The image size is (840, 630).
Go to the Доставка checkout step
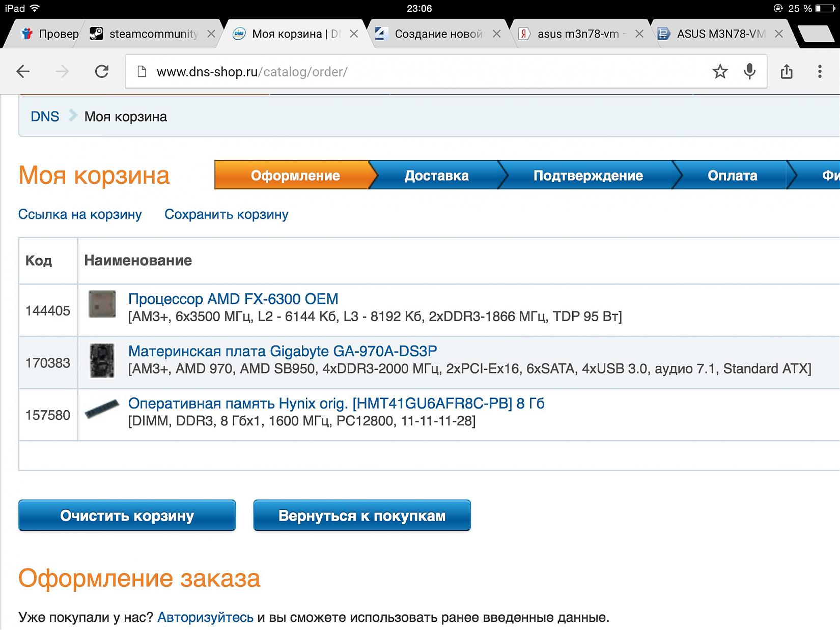click(436, 176)
